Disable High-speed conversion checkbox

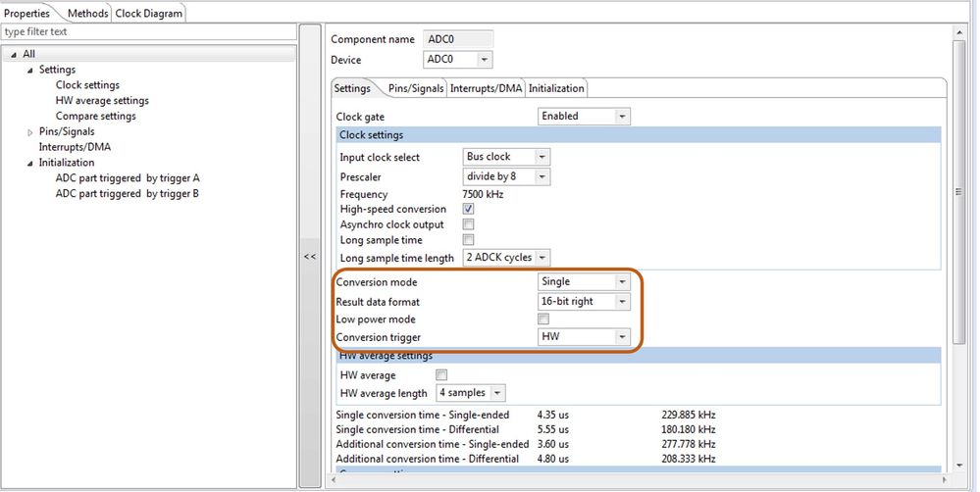[468, 209]
